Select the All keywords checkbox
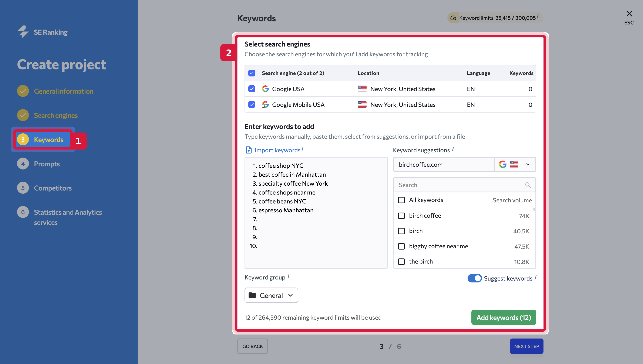Image resolution: width=643 pixels, height=364 pixels. [401, 200]
